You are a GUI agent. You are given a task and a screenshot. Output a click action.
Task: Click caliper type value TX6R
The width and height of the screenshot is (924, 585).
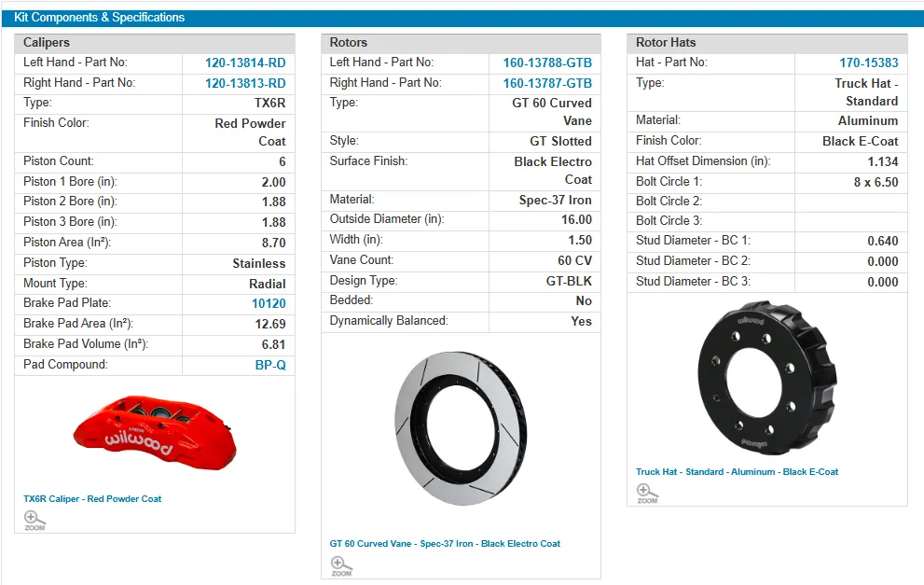click(x=269, y=104)
